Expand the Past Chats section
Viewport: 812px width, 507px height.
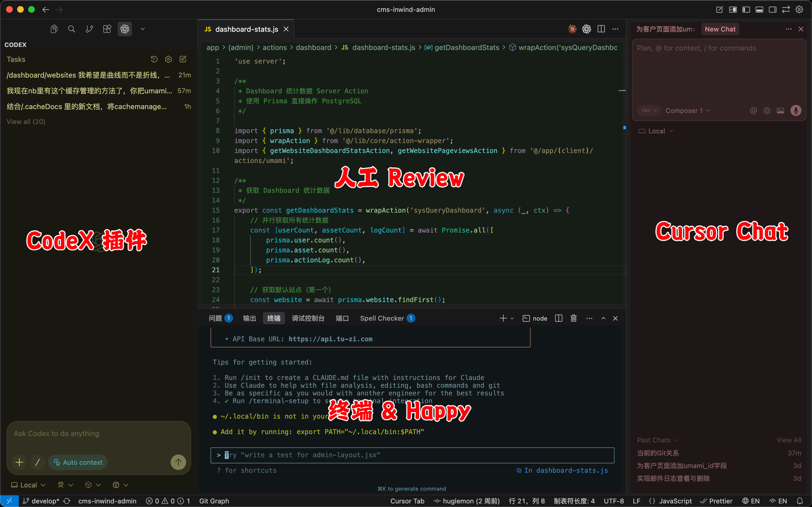coord(657,440)
